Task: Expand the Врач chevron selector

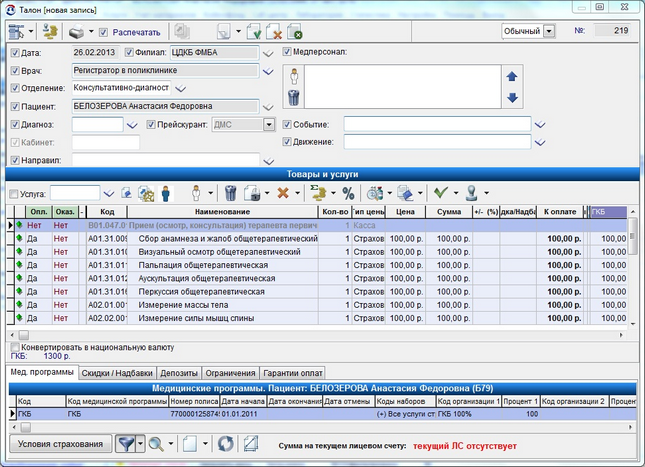Action: point(268,72)
